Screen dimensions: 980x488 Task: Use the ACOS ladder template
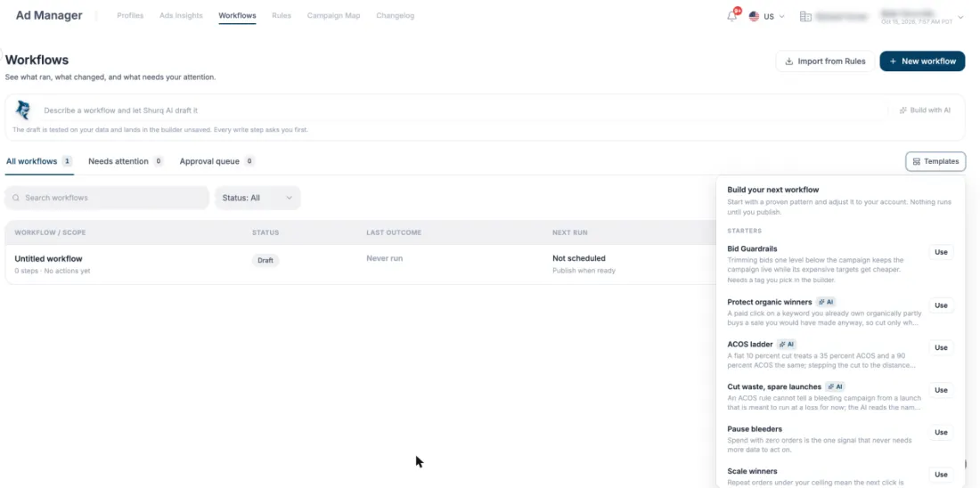[941, 347]
